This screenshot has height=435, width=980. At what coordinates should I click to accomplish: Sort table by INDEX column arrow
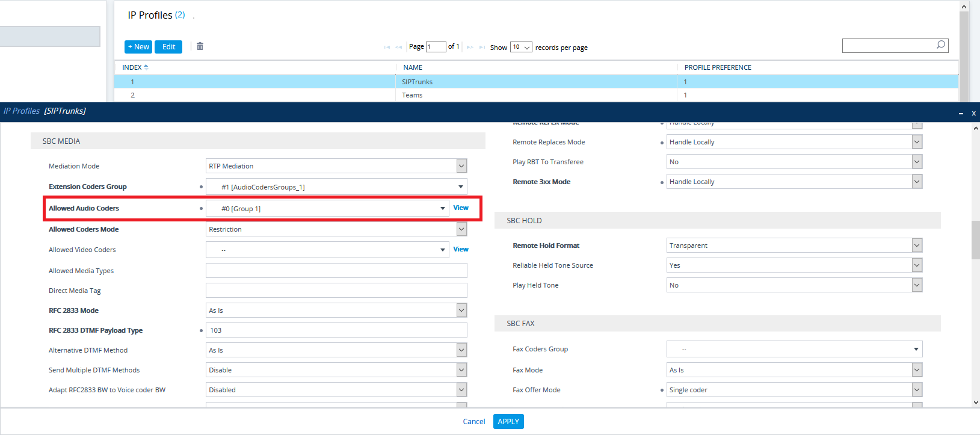click(x=146, y=67)
